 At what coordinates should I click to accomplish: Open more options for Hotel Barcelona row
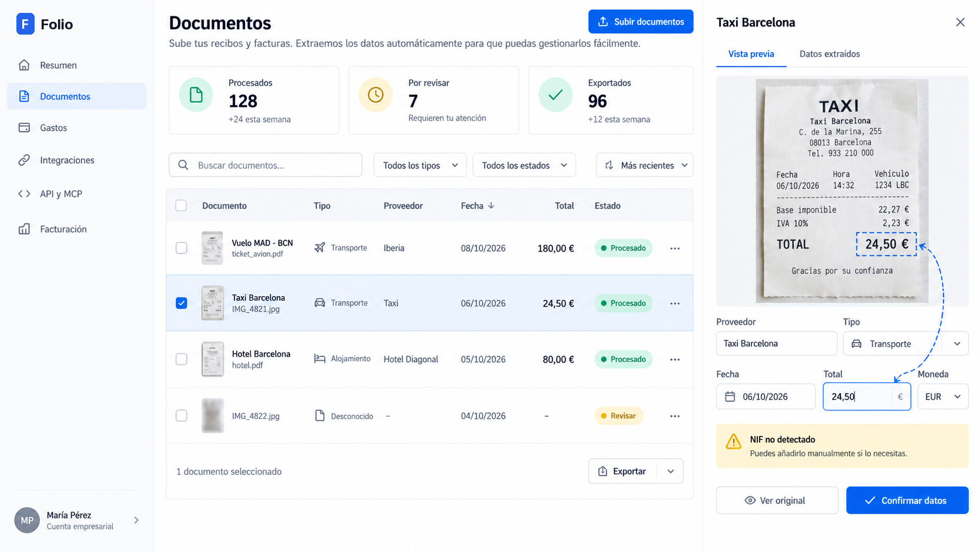pyautogui.click(x=675, y=360)
